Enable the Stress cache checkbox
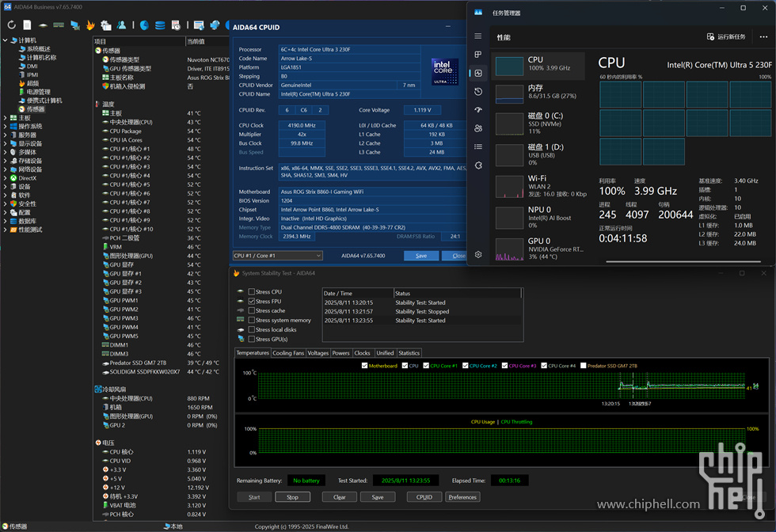The image size is (776, 532). tap(252, 311)
